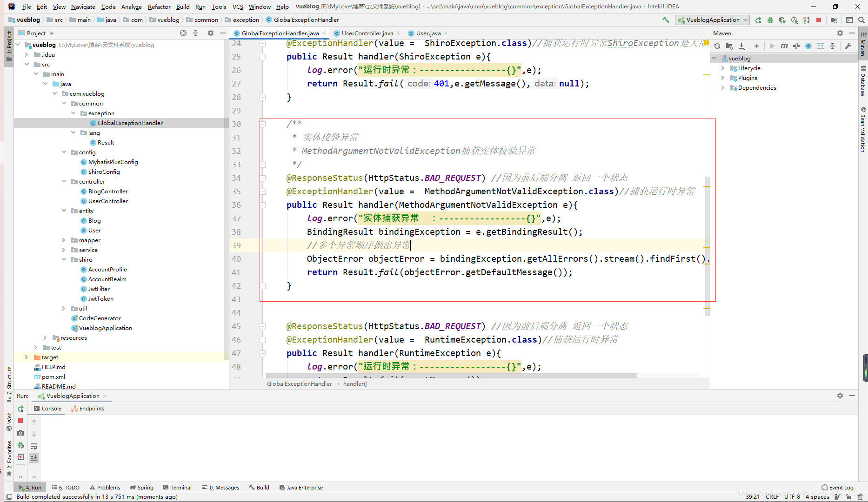Expand Maven Dependencies node

coord(723,88)
